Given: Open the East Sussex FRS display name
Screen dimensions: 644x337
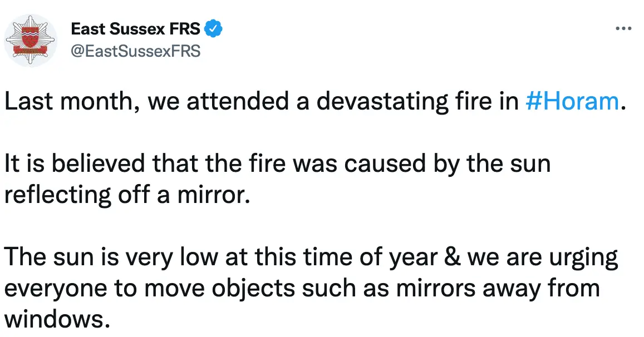Looking at the screenshot, I should 135,28.
